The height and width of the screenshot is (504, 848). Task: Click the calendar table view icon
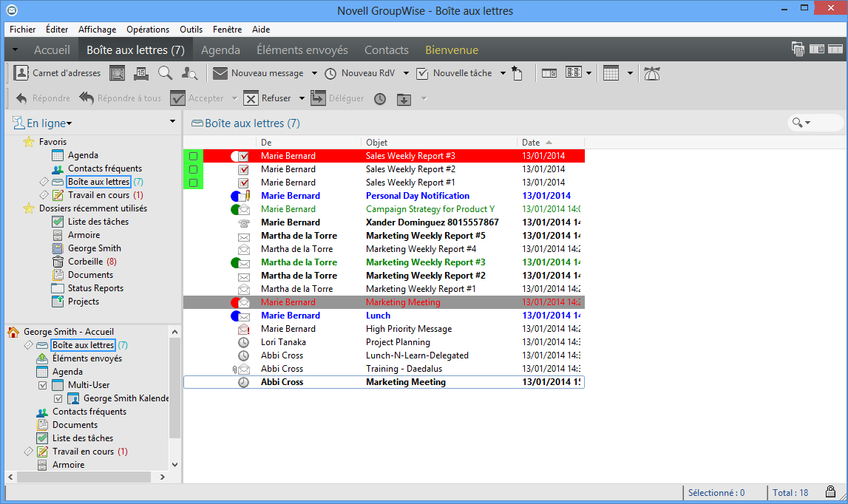611,73
